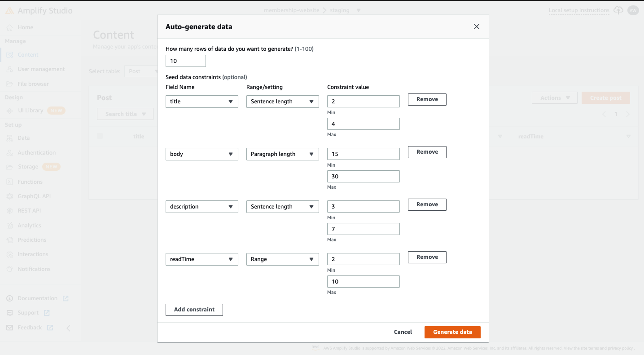Click the Generate data button
The height and width of the screenshot is (355, 644).
[x=452, y=332]
